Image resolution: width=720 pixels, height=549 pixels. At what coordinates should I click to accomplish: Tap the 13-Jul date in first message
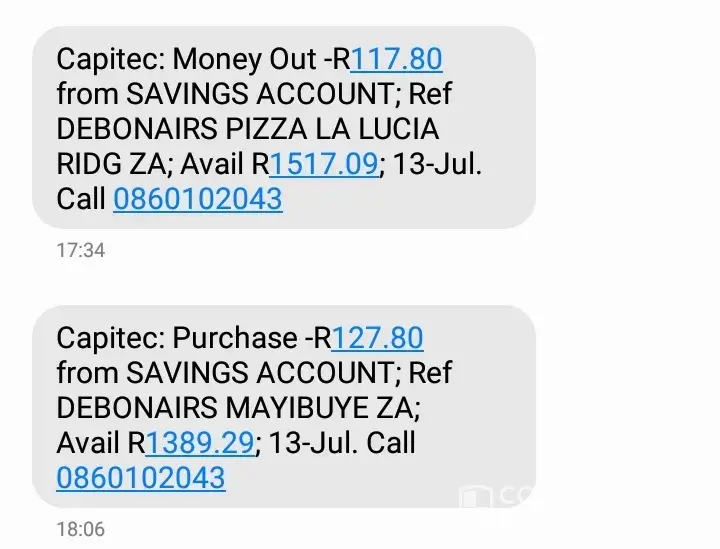(434, 164)
